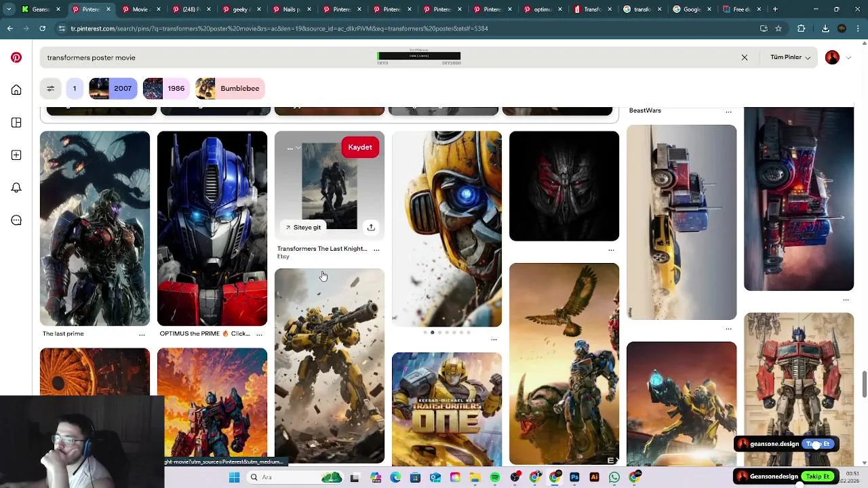The image size is (868, 488).
Task: Open more options for The last prime pin
Action: tap(142, 334)
